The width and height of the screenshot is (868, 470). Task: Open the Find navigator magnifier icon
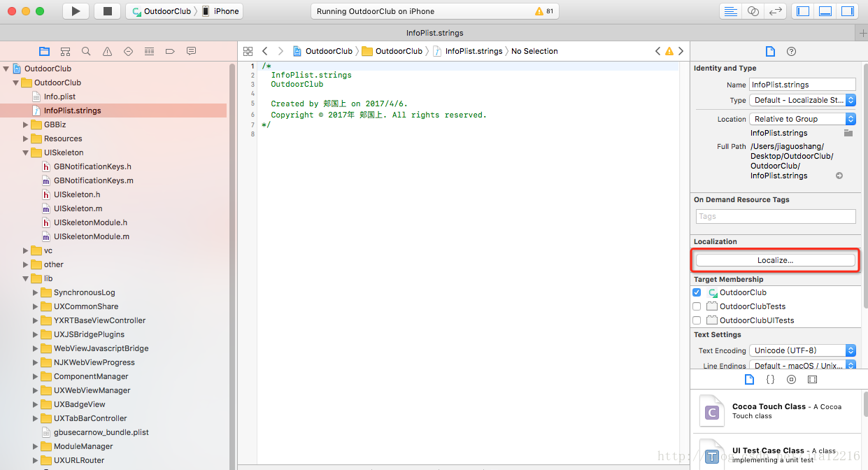tap(86, 51)
